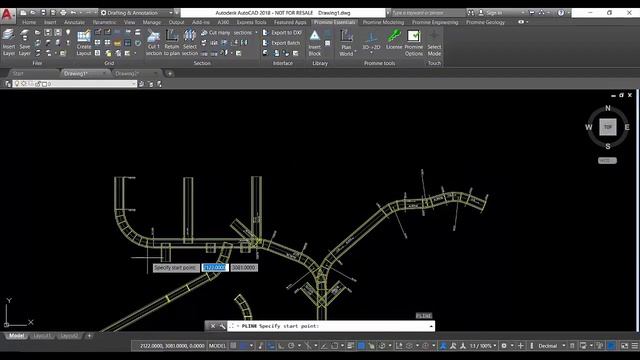This screenshot has width=640, height=360.
Task: Click the search binoculars icon in title bar
Action: (471, 13)
